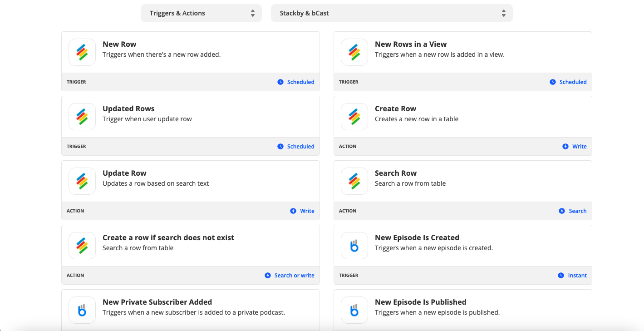The height and width of the screenshot is (331, 644).
Task: Click the Write link on Create Row card
Action: click(579, 147)
